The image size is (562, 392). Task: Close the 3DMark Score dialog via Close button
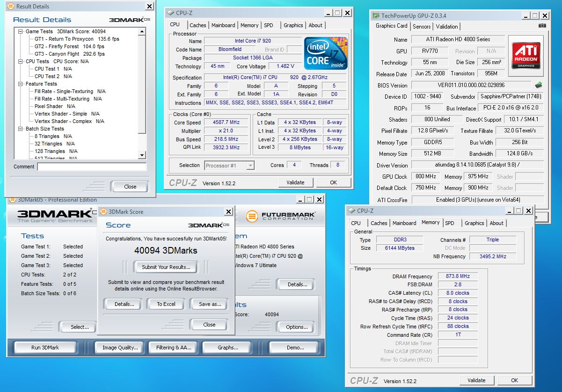tap(209, 325)
